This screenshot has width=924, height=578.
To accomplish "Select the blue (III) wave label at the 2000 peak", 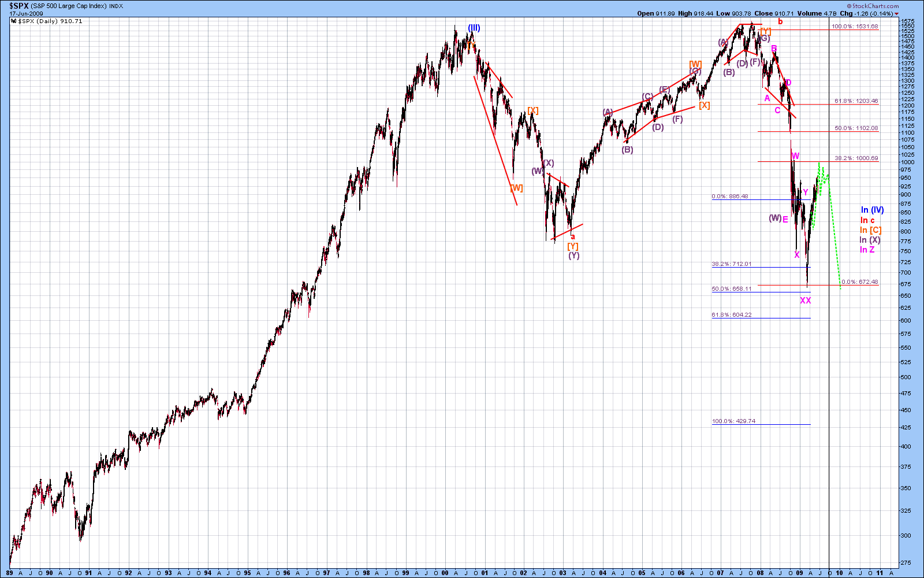I will pos(474,28).
